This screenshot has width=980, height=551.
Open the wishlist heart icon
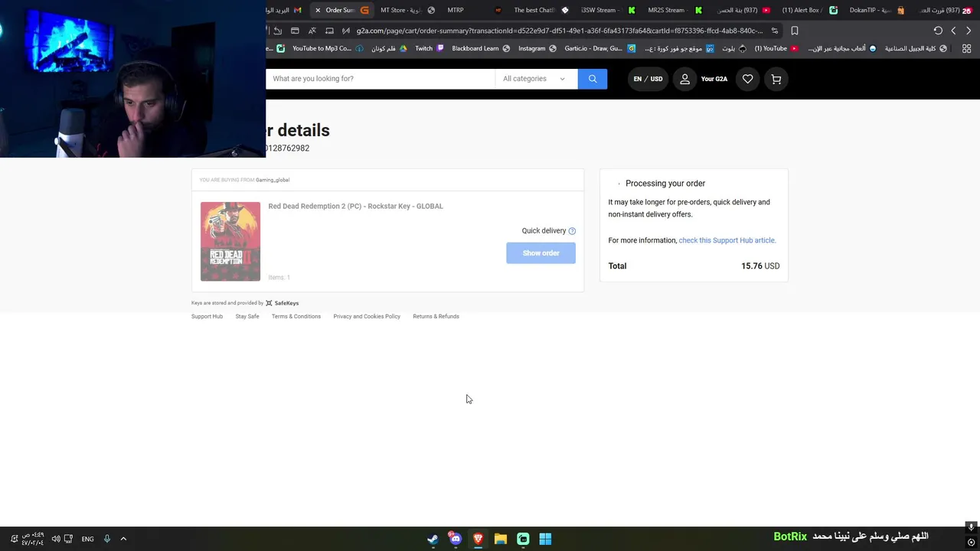[748, 79]
